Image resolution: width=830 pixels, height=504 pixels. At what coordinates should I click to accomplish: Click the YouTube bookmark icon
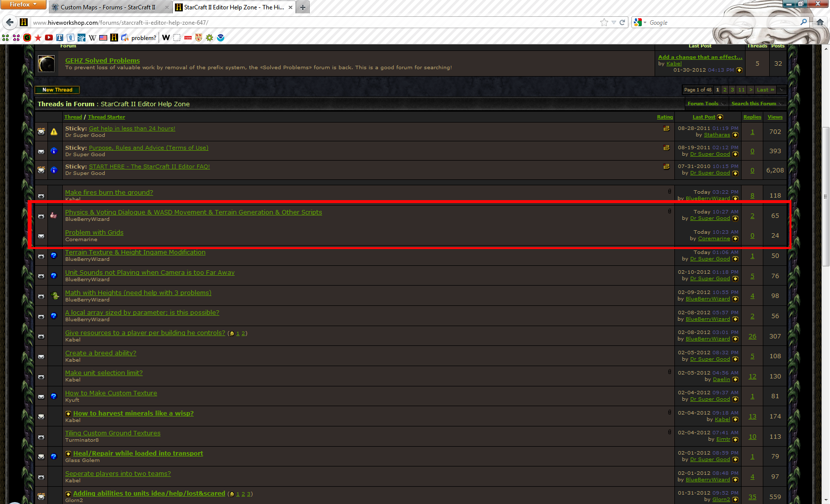49,38
